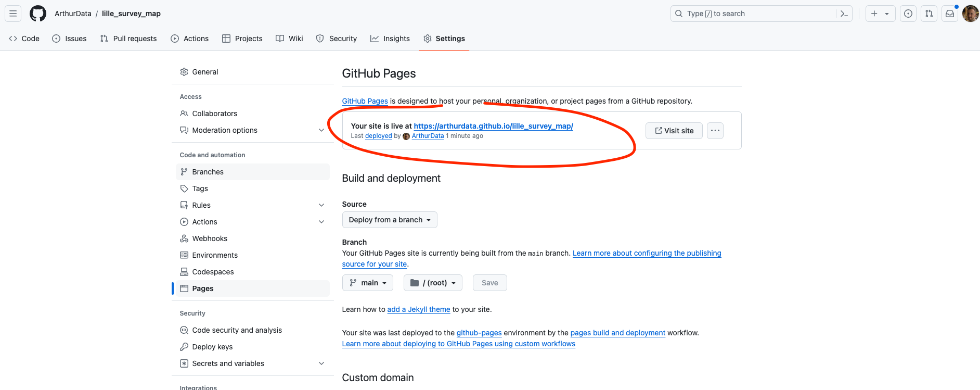Click the Collaborators people icon
The height and width of the screenshot is (390, 980).
[184, 114]
